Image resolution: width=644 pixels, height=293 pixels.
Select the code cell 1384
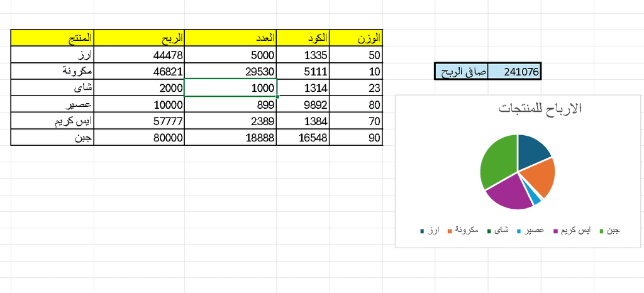click(303, 121)
